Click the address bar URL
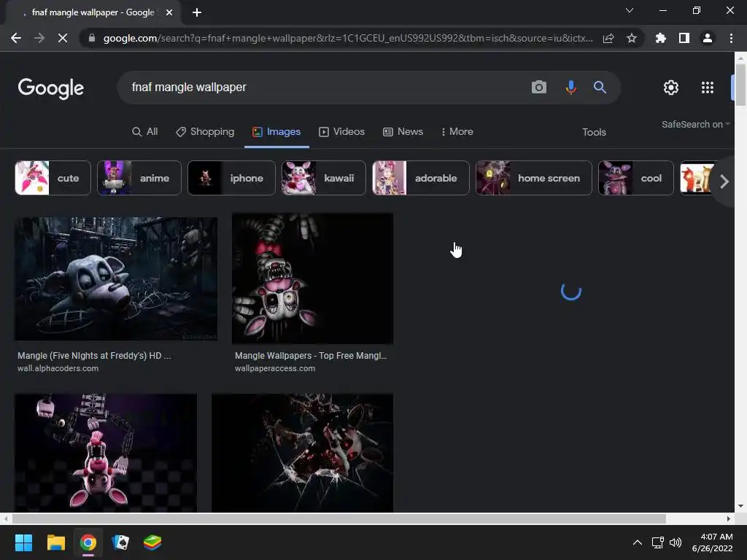The image size is (747, 560). (348, 38)
